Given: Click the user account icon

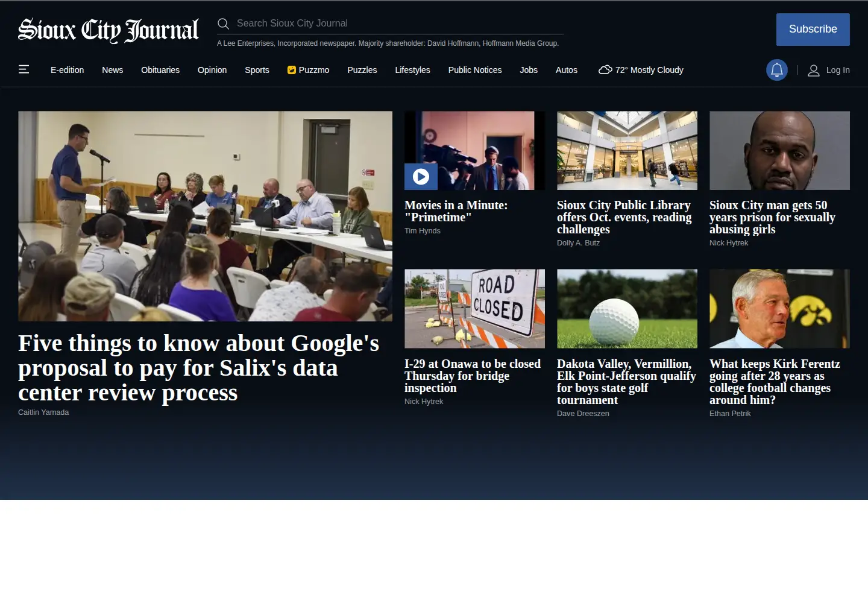Looking at the screenshot, I should pyautogui.click(x=814, y=71).
